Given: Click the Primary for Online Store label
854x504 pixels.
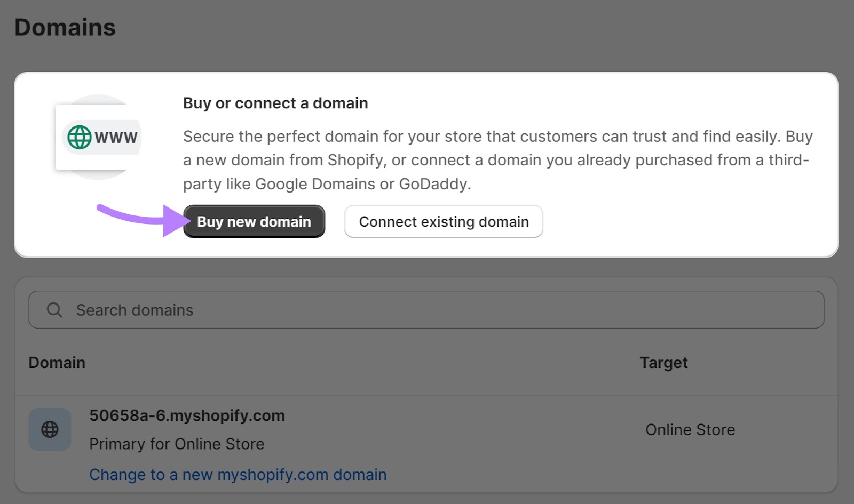Looking at the screenshot, I should coord(177,444).
